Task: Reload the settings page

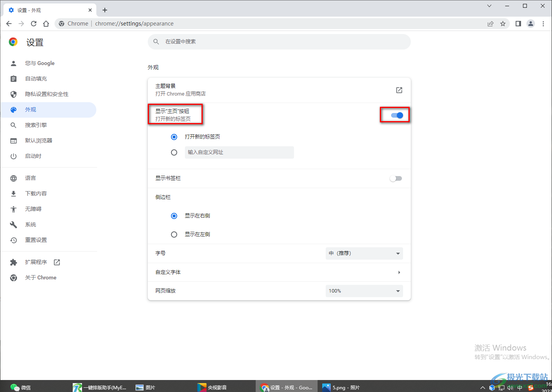Action: click(34, 24)
